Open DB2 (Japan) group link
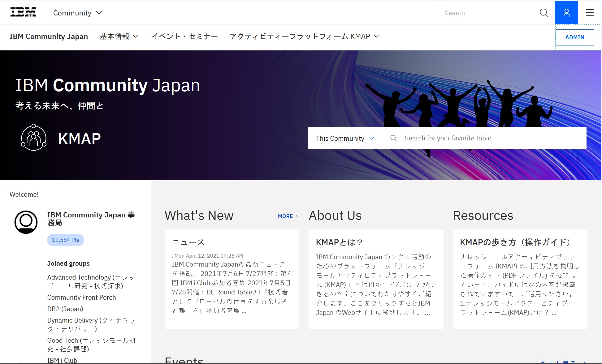Screen dimensions: 602x364 tap(65, 309)
